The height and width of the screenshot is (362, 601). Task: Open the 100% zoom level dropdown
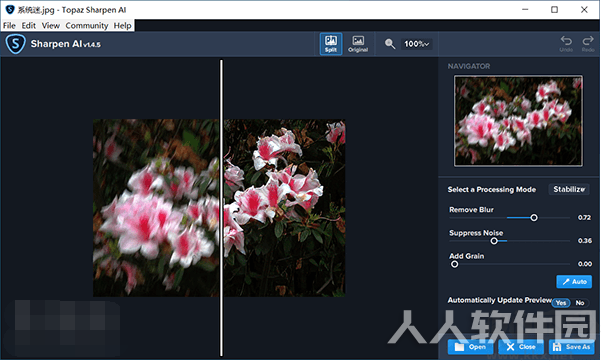[x=416, y=44]
